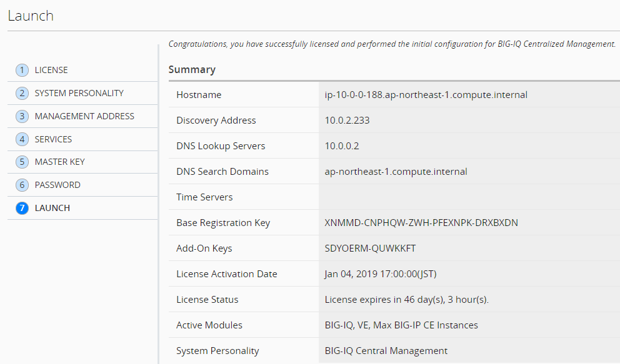Click the empty Time Servers field
The width and height of the screenshot is (620, 364).
tap(469, 197)
